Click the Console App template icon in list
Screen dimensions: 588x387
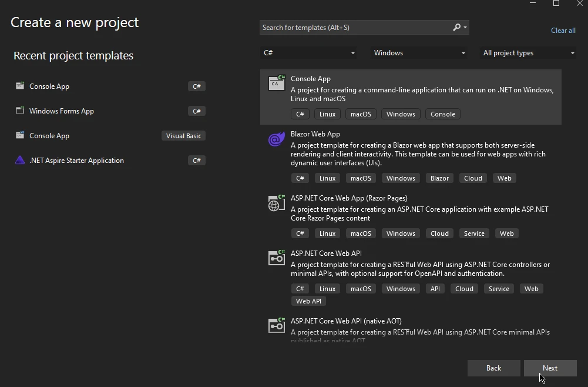[x=276, y=84]
